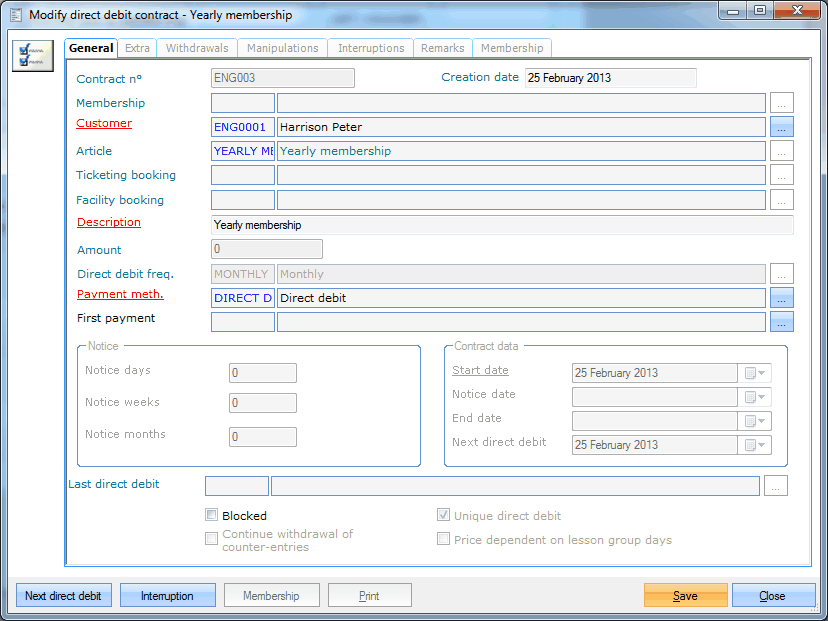Screen dimensions: 828x621
Task: Click the Membership row browse button
Action: 782,103
